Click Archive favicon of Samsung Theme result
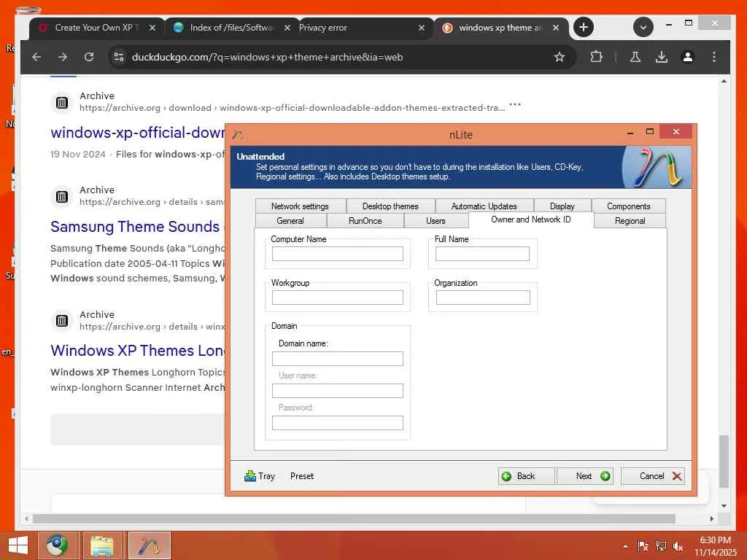 62,196
